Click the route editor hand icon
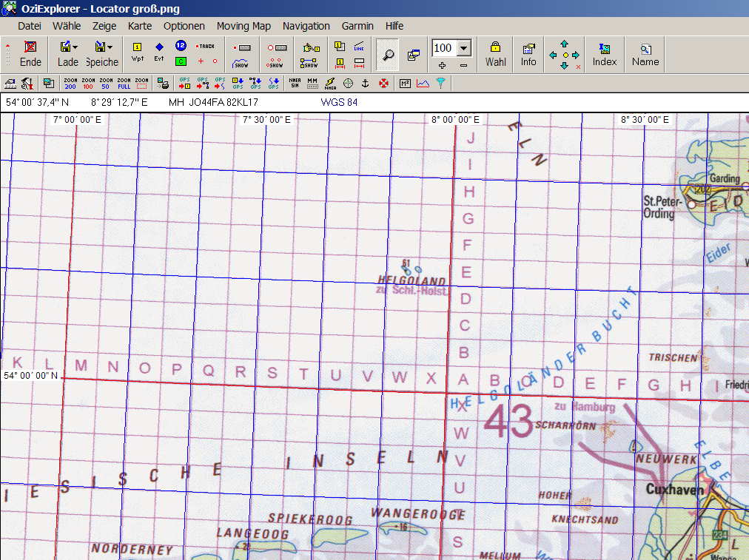 click(x=311, y=48)
